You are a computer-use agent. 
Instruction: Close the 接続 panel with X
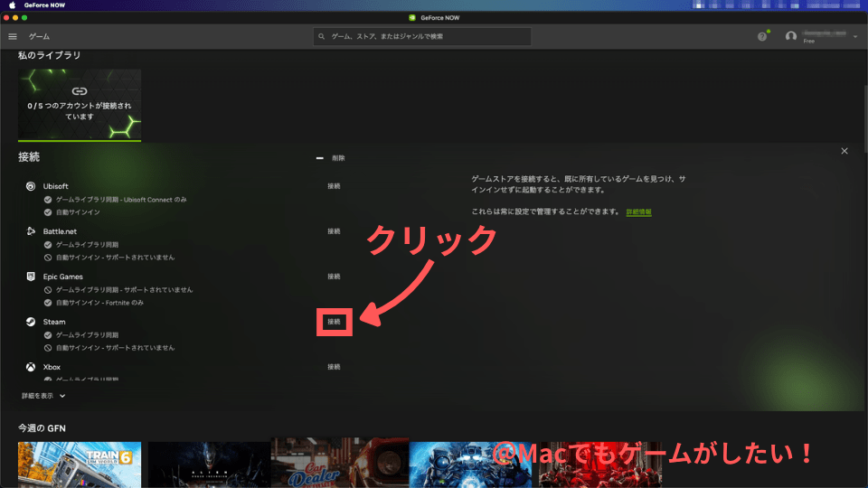pos(844,151)
